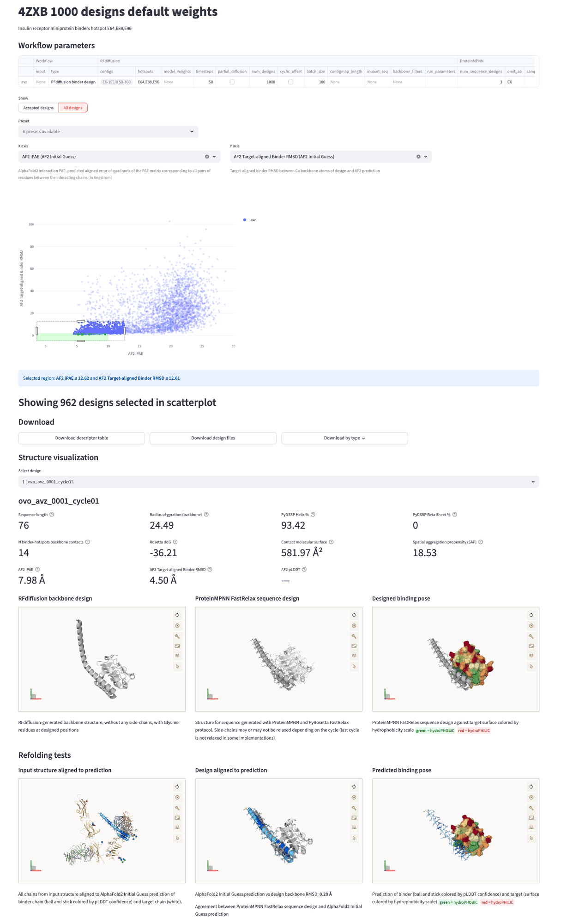Click help icon beside AF2 pLDDT
This screenshot has height=924, width=561.
click(304, 570)
